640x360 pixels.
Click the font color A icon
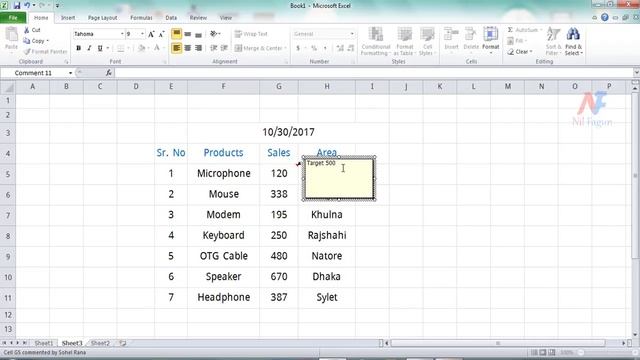click(157, 48)
